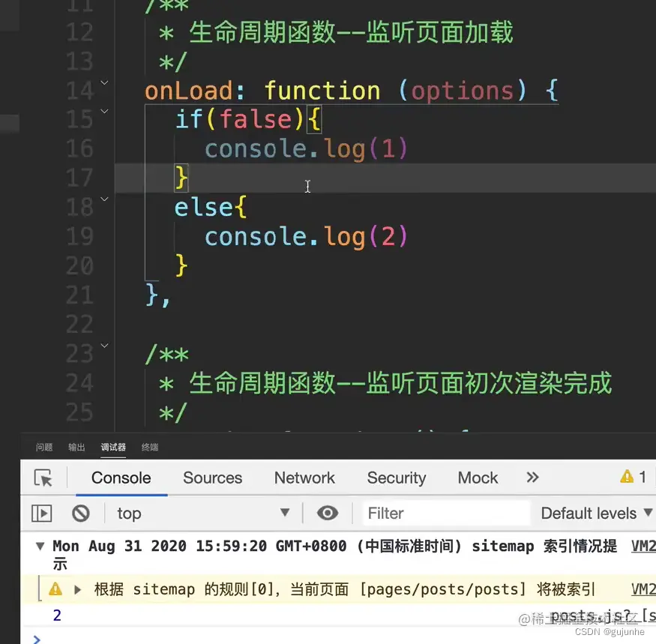Viewport: 656px width, 644px height.
Task: Click the console sidebar toggle icon
Action: 41,513
